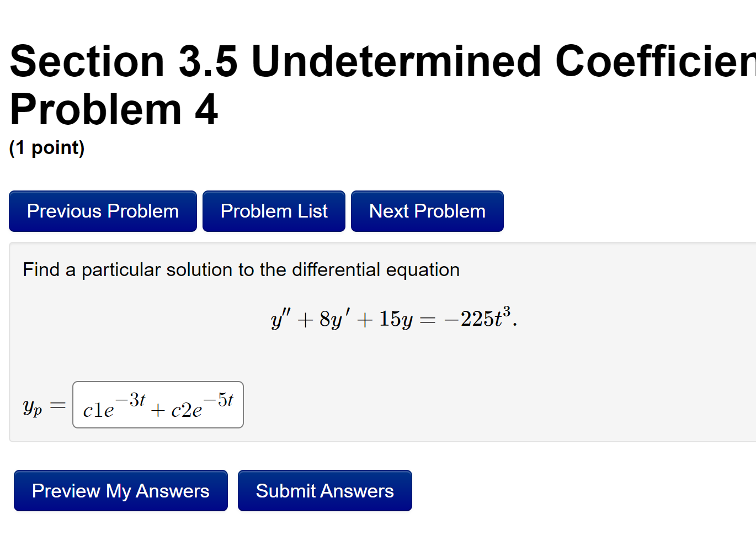Click the (1 point) label
756x535 pixels.
[47, 147]
